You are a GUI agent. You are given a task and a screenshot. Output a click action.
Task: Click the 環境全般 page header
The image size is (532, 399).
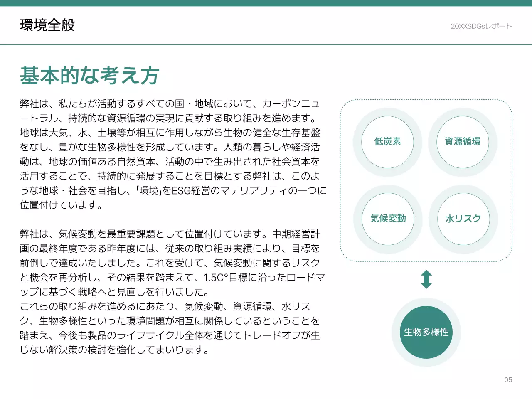[46, 25]
